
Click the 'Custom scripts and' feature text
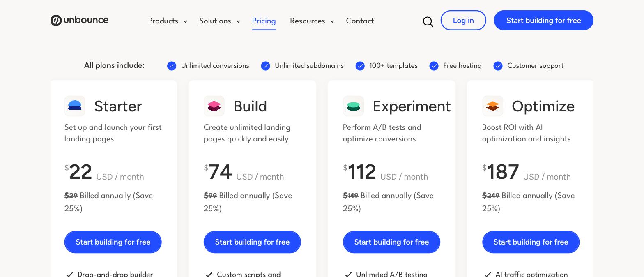(x=249, y=274)
